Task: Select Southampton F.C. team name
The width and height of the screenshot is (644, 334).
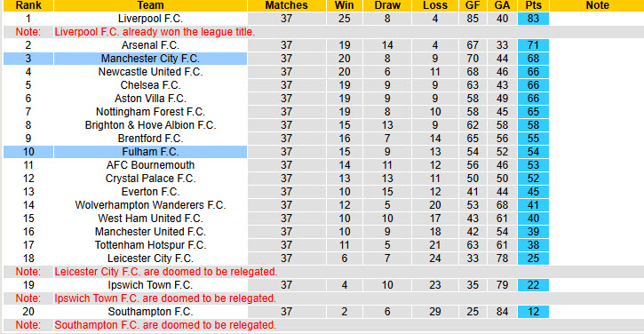Action: [x=150, y=312]
